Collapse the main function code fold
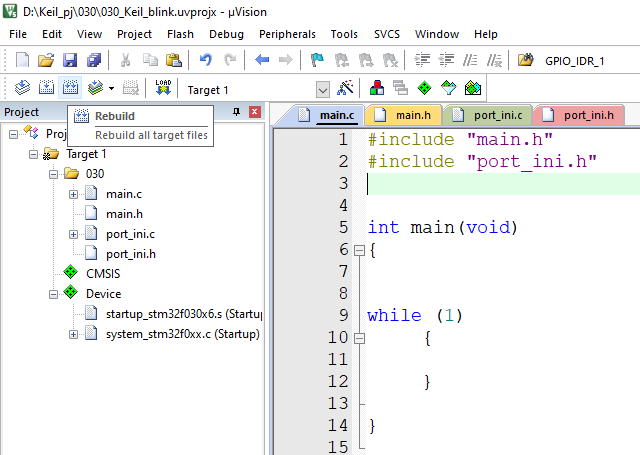The width and height of the screenshot is (640, 455). [x=359, y=250]
